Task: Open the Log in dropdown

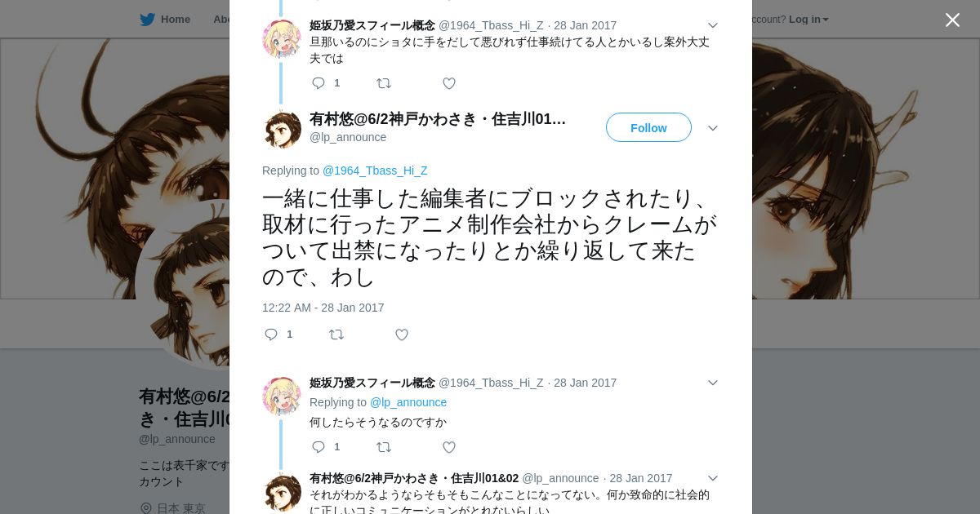Action: point(808,19)
